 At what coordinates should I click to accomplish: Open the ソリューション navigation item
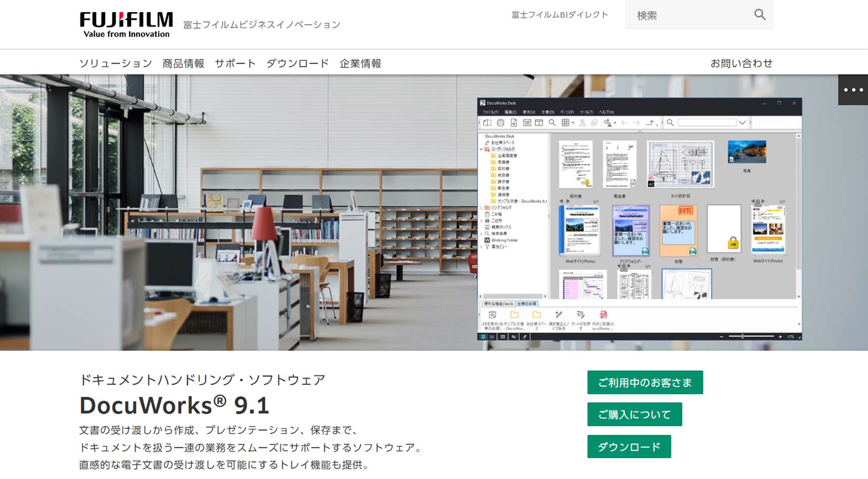(x=115, y=63)
